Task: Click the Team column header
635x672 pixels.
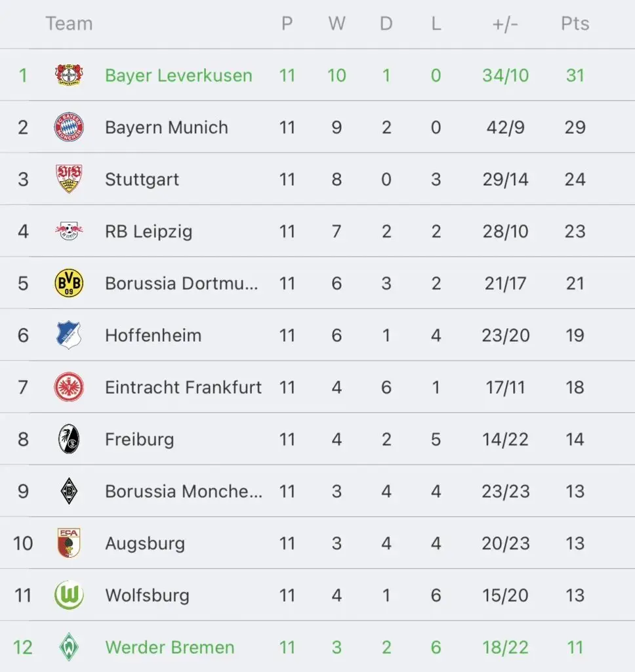Action: pos(69,24)
